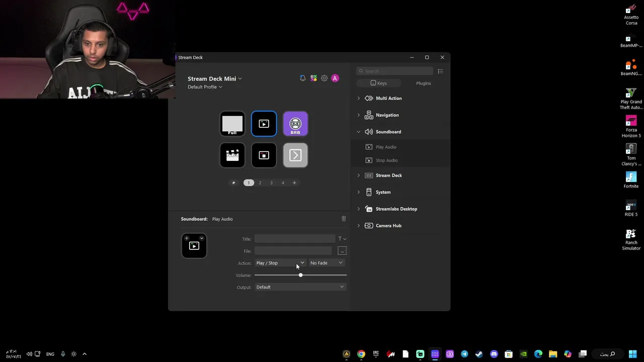Click the Title input field
Image resolution: width=644 pixels, height=362 pixels.
click(295, 239)
